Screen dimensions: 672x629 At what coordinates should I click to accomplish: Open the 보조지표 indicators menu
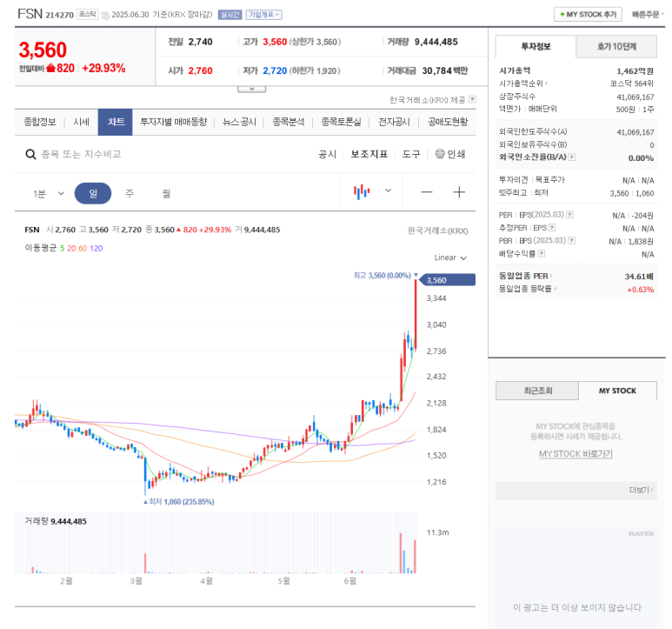coord(369,154)
